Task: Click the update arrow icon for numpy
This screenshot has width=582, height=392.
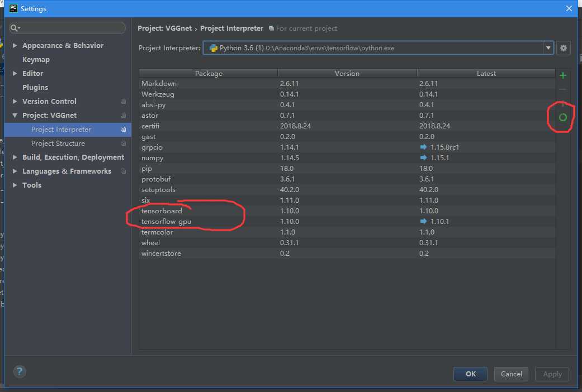Action: click(423, 157)
